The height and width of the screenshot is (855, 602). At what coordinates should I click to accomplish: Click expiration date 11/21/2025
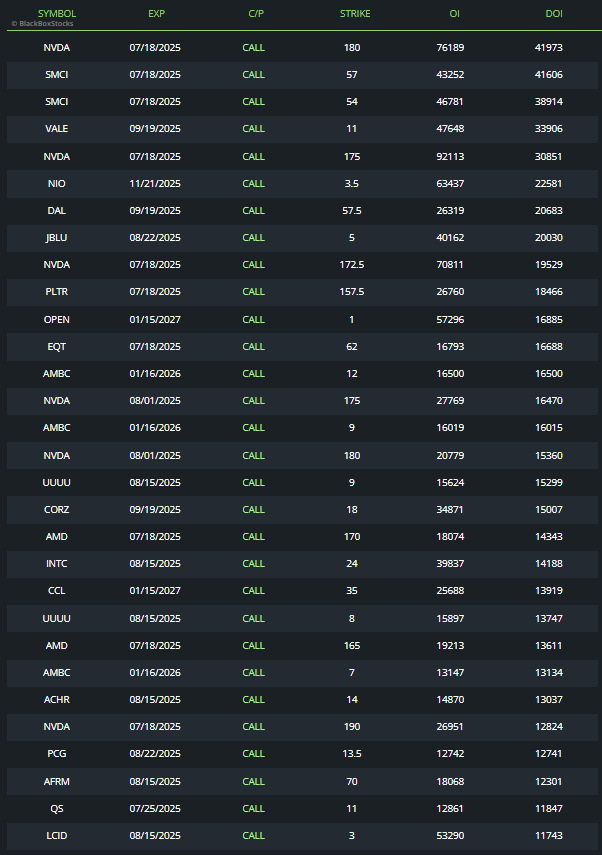click(x=155, y=184)
